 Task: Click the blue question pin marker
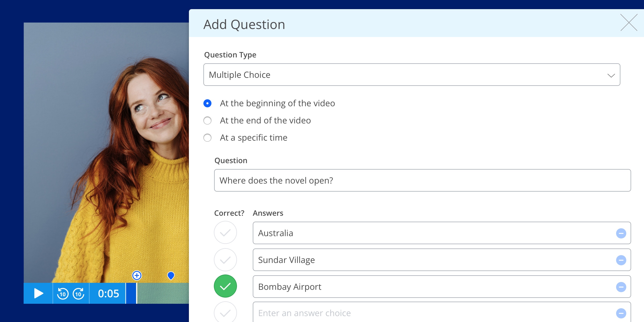171,275
